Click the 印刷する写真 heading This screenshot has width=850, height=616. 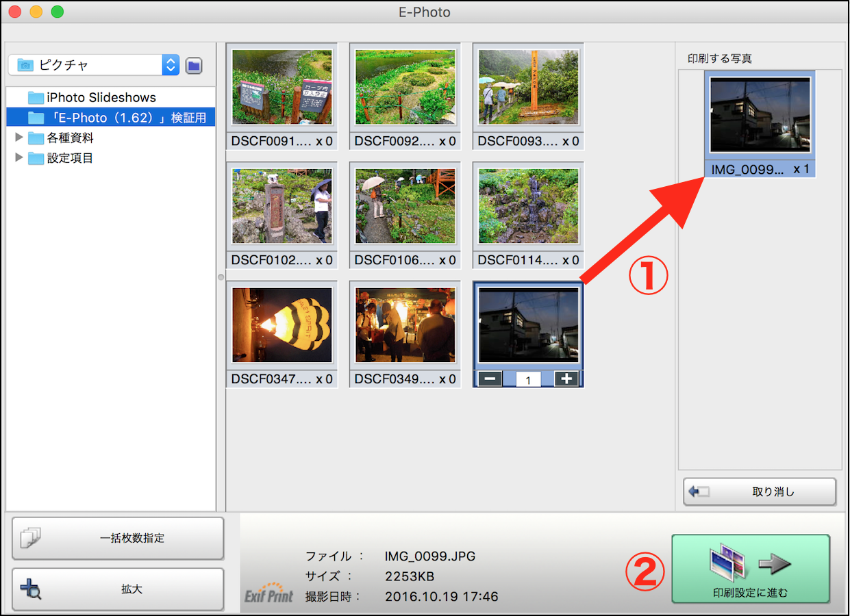click(x=720, y=59)
